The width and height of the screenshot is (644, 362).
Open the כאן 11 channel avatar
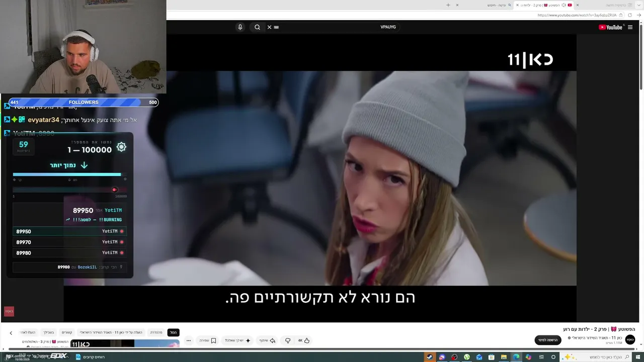click(630, 340)
